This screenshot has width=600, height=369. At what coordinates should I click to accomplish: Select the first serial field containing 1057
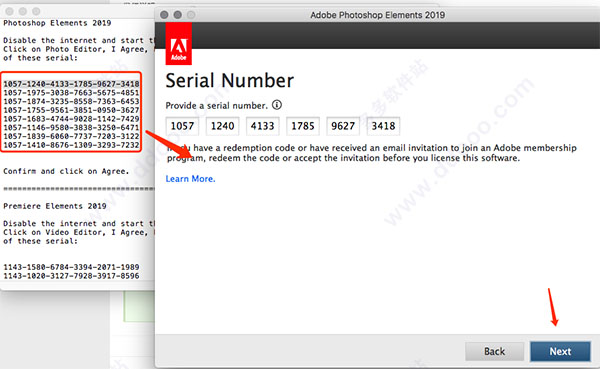tap(182, 126)
